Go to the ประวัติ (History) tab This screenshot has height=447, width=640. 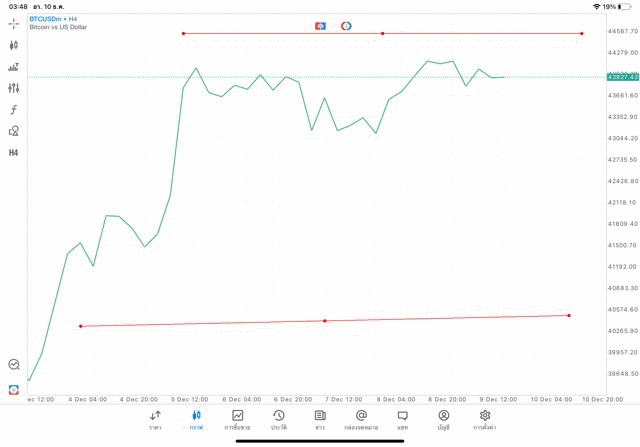click(279, 419)
